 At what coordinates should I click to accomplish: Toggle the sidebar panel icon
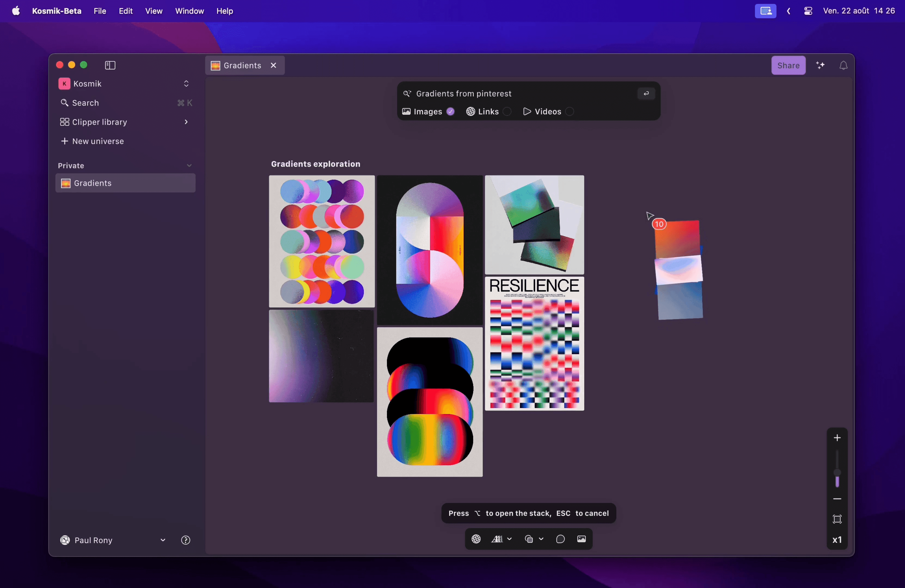point(110,65)
